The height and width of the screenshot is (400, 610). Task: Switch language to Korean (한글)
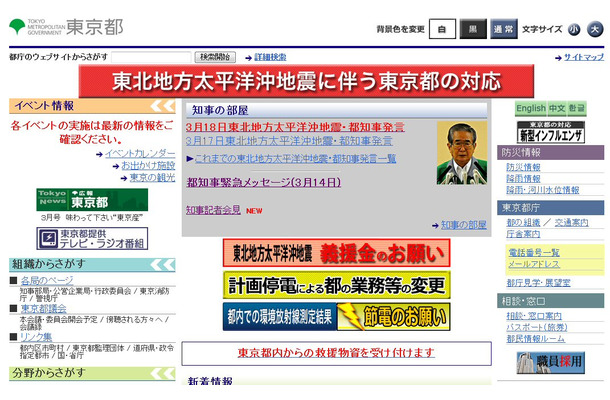577,108
